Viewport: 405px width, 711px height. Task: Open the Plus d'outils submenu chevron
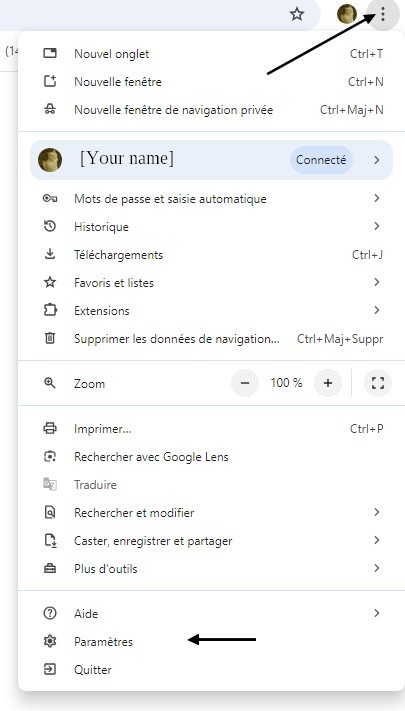click(376, 568)
